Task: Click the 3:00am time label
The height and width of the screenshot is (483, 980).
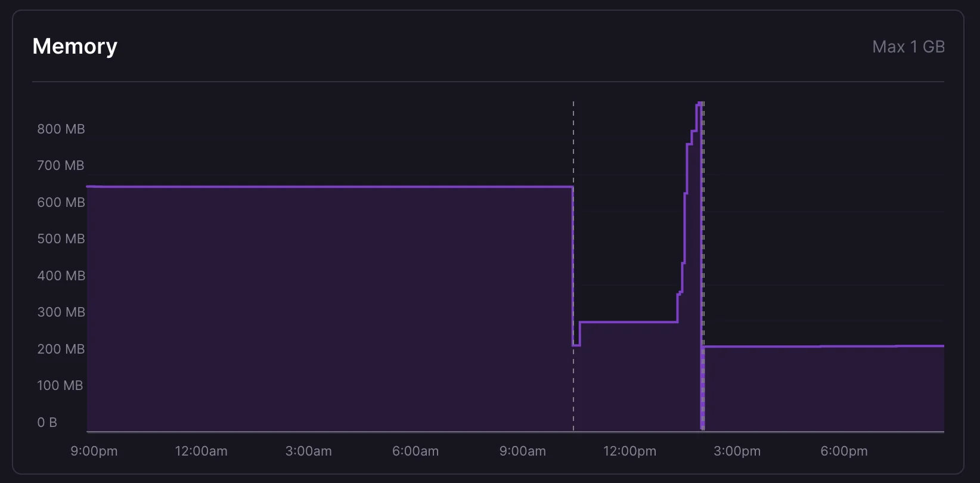Action: pyautogui.click(x=308, y=451)
